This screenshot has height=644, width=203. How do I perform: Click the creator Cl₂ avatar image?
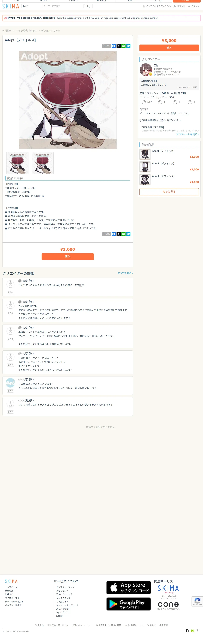click(146, 69)
